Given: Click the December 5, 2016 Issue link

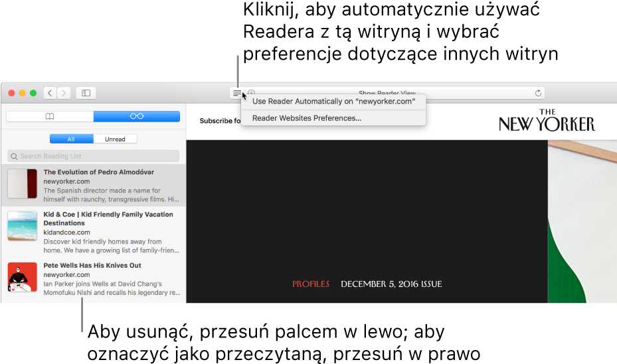Looking at the screenshot, I should (x=391, y=284).
